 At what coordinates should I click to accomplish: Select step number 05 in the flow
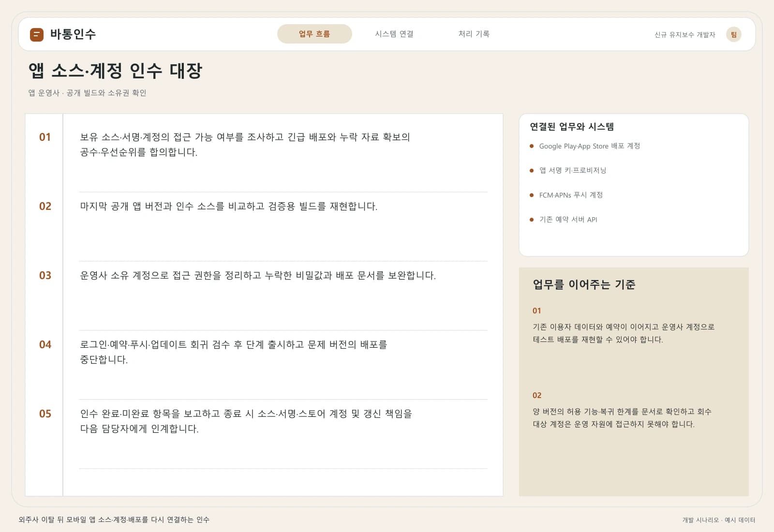tap(45, 414)
